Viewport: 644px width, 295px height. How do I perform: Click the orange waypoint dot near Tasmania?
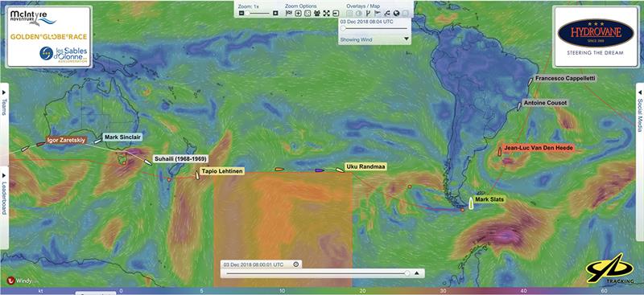click(x=124, y=163)
